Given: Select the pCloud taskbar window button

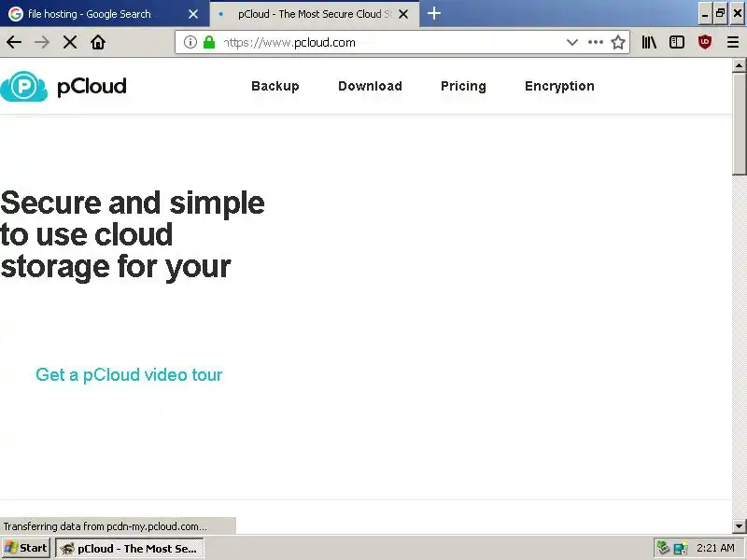Looking at the screenshot, I should [130, 549].
